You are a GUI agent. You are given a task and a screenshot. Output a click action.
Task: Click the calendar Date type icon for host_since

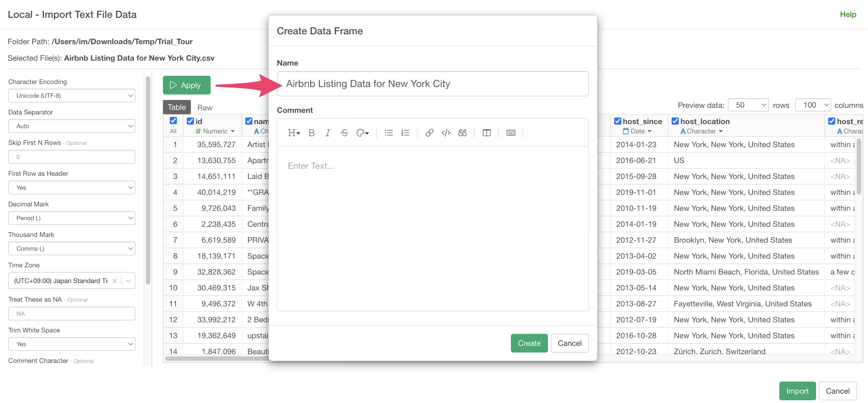625,131
